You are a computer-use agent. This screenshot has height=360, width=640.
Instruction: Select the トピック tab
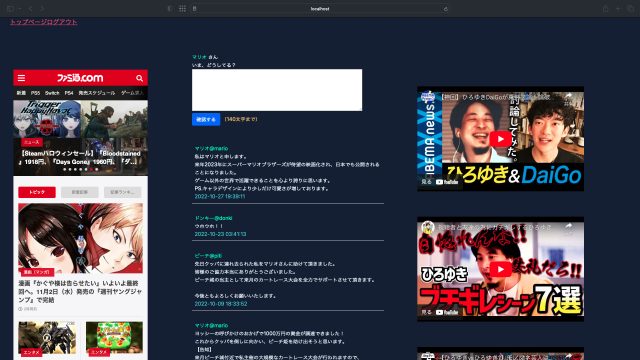pos(37,192)
